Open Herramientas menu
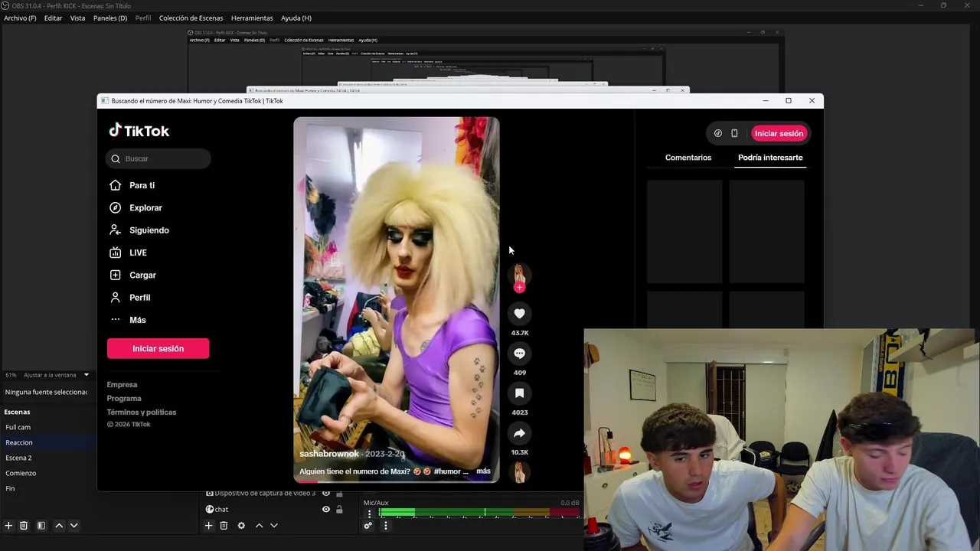This screenshot has width=980, height=551. tap(252, 18)
